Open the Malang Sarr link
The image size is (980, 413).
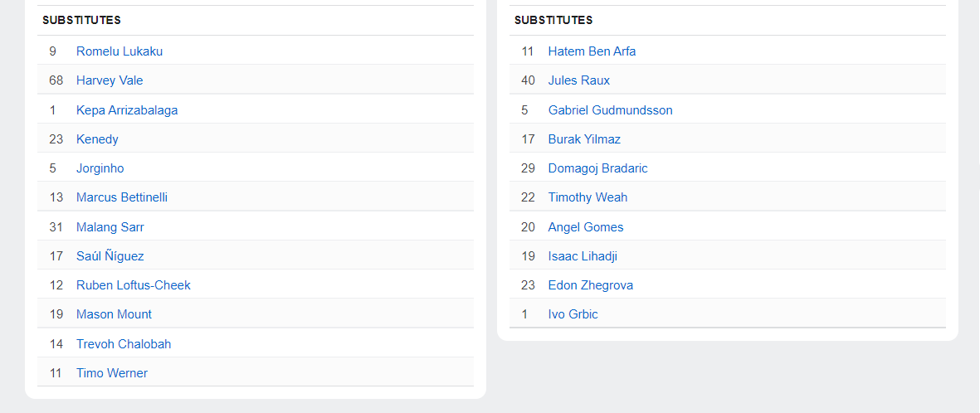coord(110,227)
